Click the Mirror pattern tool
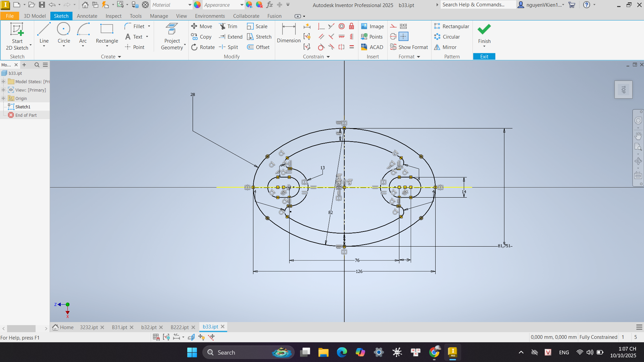Viewport: 644px width, 362px height. click(x=445, y=47)
